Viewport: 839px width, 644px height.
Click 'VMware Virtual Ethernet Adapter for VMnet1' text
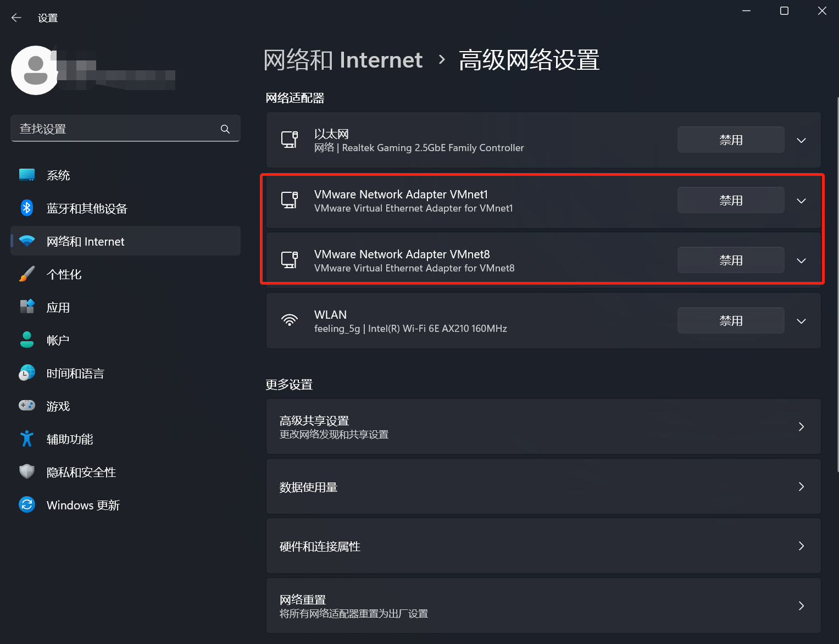pos(414,208)
